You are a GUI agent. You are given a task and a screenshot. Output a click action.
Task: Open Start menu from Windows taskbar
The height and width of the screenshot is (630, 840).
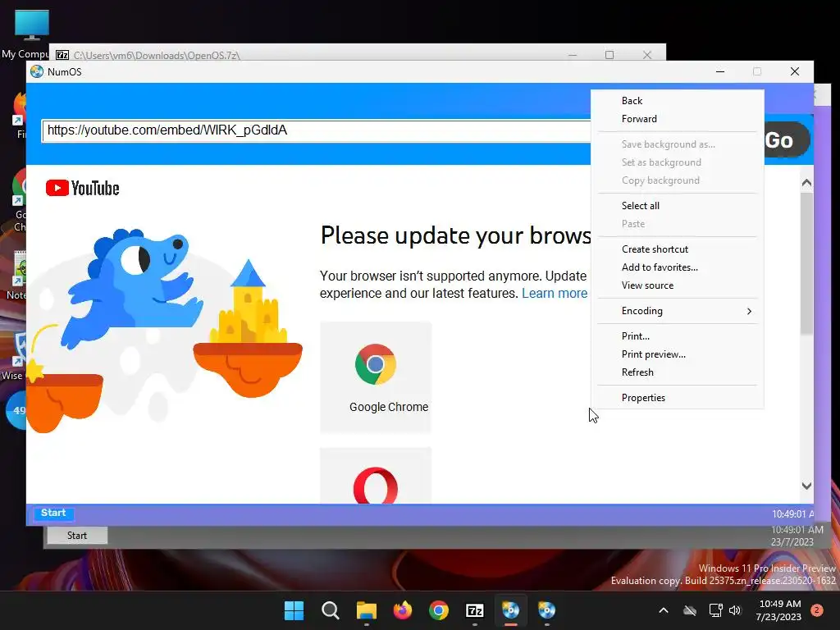(294, 610)
